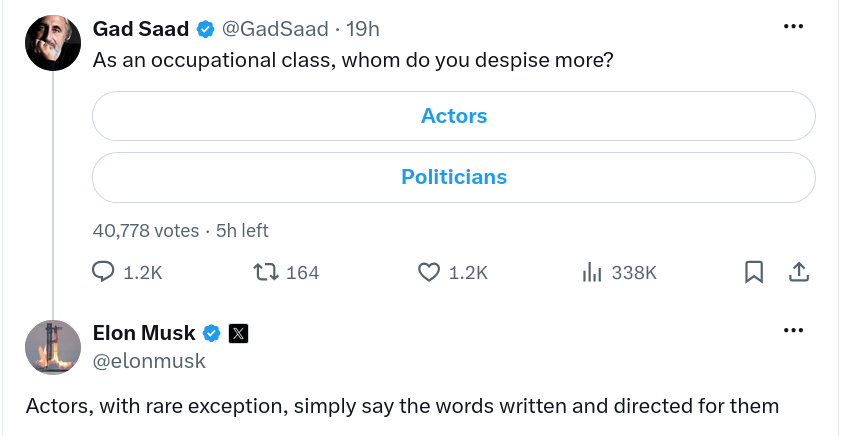841x436 pixels.
Task: Click the 19h timestamp on the tweet
Action: pos(363,29)
